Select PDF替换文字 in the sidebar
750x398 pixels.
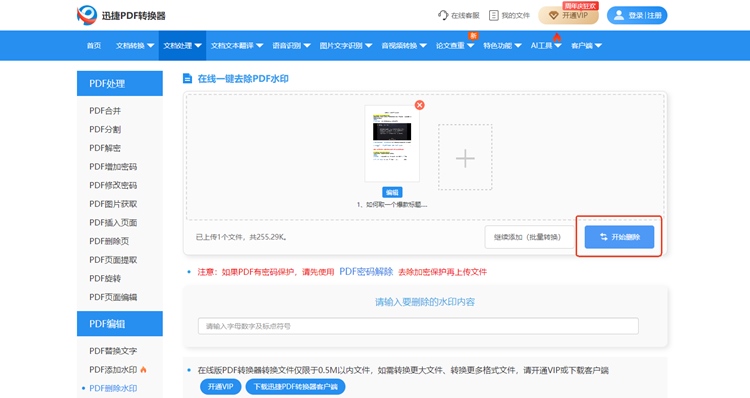pos(113,351)
